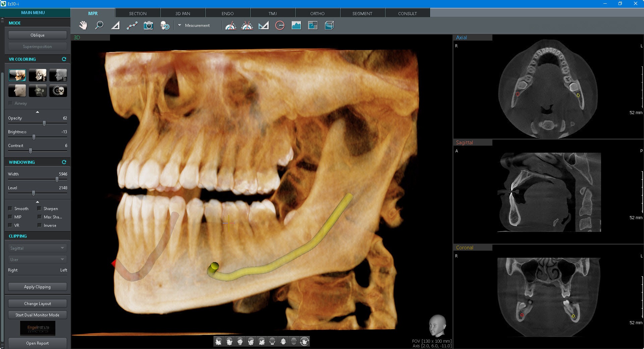This screenshot has width=644, height=349.
Task: Check the Inverse option
Action: tap(40, 225)
